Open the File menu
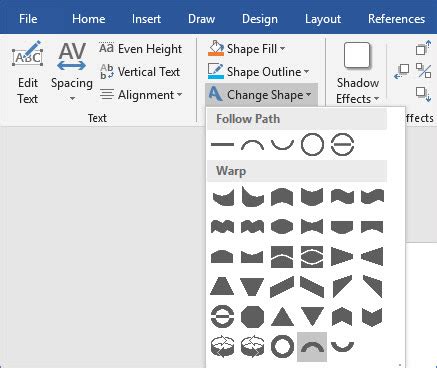Image resolution: width=437 pixels, height=368 pixels. [28, 19]
